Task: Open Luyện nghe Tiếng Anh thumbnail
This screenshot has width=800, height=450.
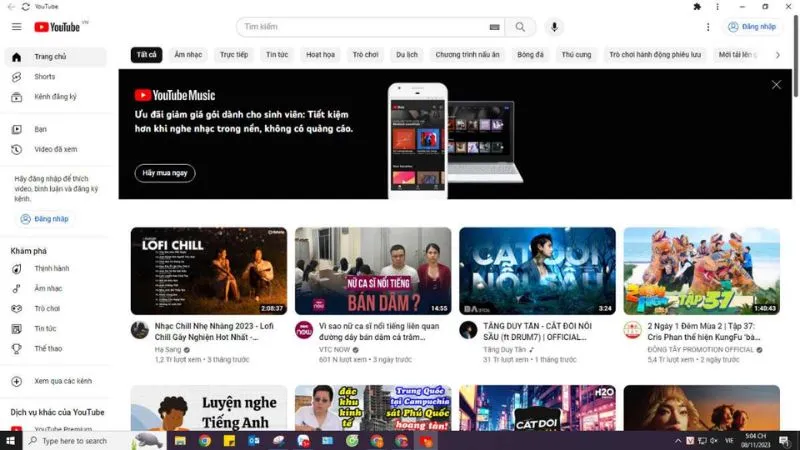Action: click(209, 408)
